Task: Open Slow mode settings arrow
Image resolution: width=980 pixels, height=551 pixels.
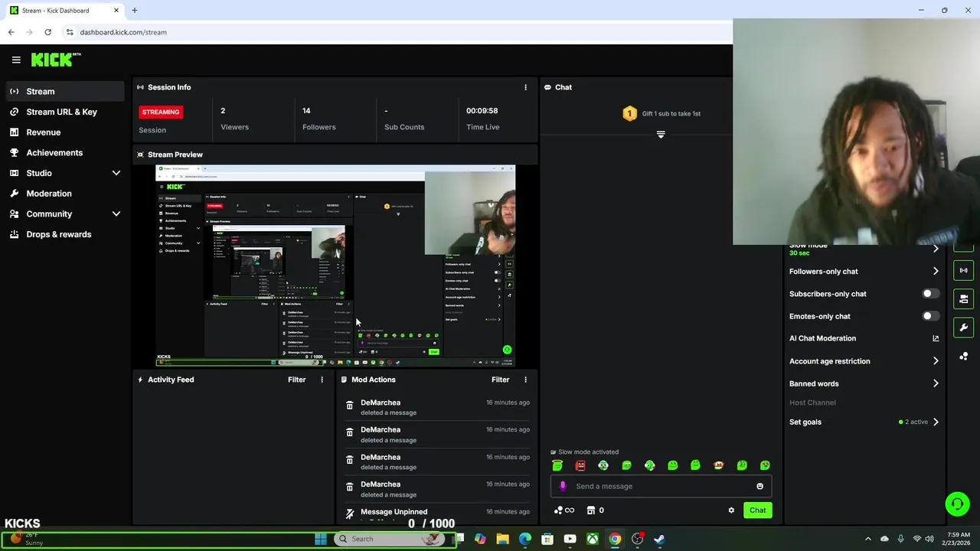Action: (936, 249)
